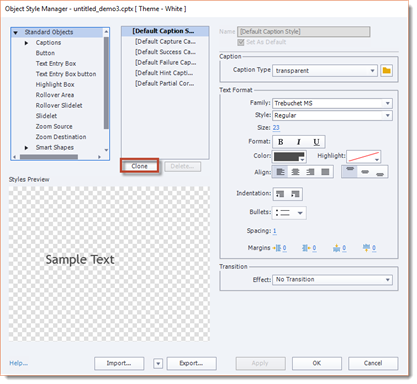The width and height of the screenshot is (417, 384).
Task: Align text left
Action: 280,172
